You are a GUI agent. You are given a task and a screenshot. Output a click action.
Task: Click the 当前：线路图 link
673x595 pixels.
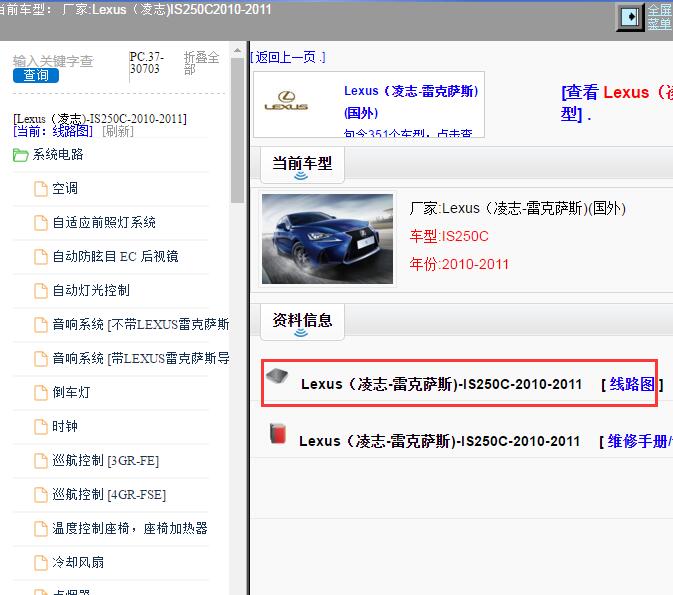[x=53, y=131]
